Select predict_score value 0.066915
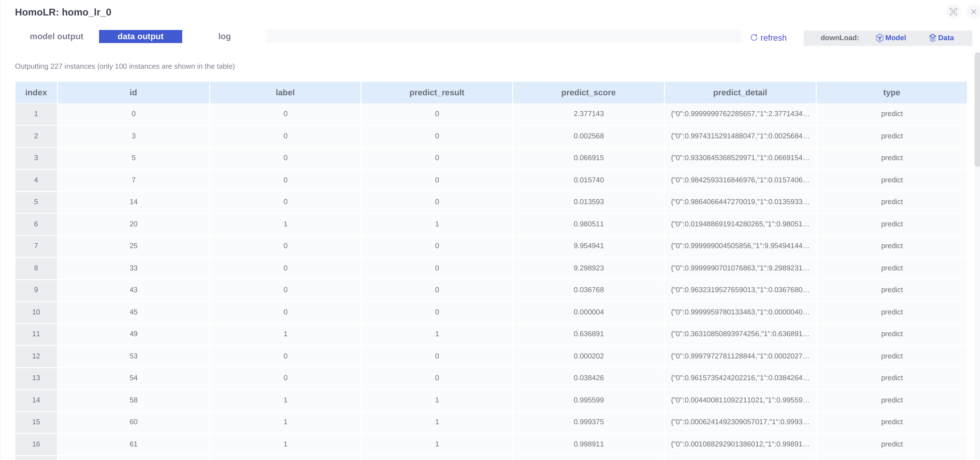Screen dimensions: 980x460 (x=589, y=158)
